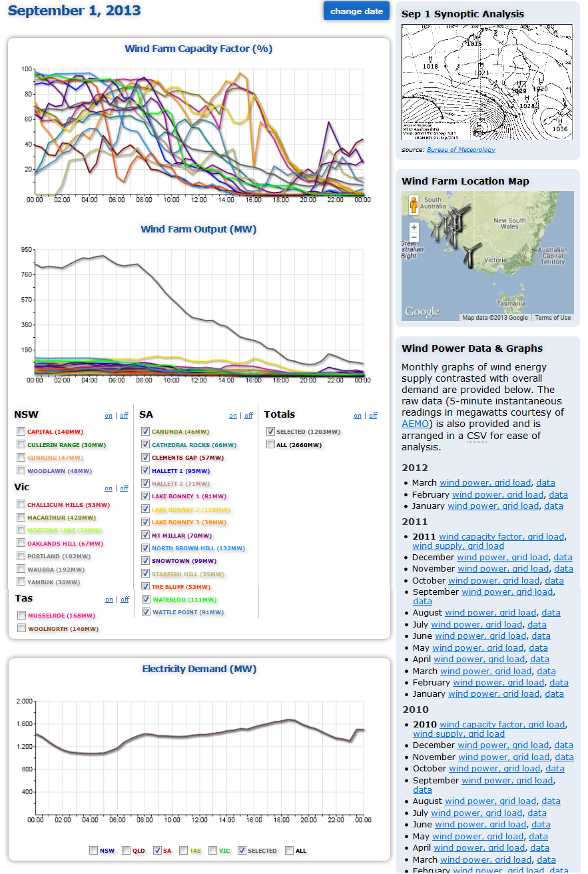
Task: Open the synoptic analysis chart image
Action: [487, 82]
